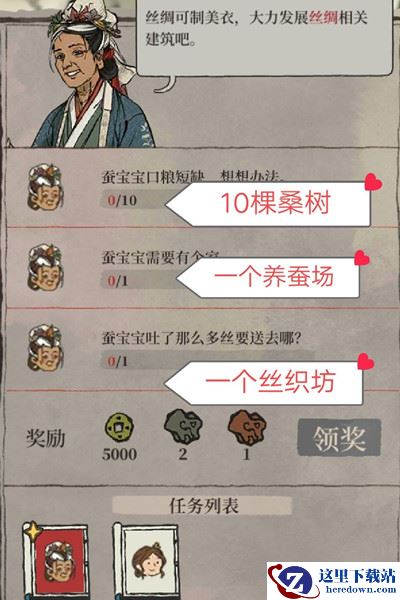Open the red quest book with star

tap(56, 560)
